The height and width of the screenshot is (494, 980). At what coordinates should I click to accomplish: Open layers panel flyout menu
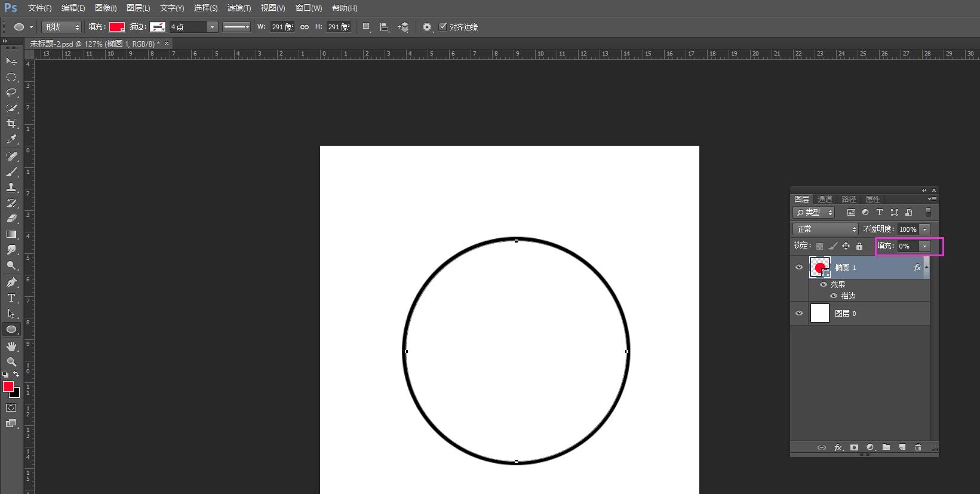(x=932, y=199)
